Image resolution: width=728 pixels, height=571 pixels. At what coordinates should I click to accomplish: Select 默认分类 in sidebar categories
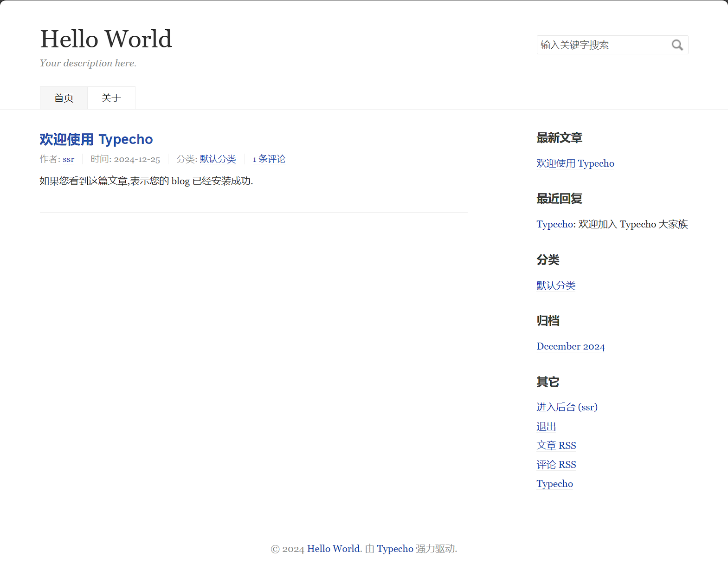556,285
